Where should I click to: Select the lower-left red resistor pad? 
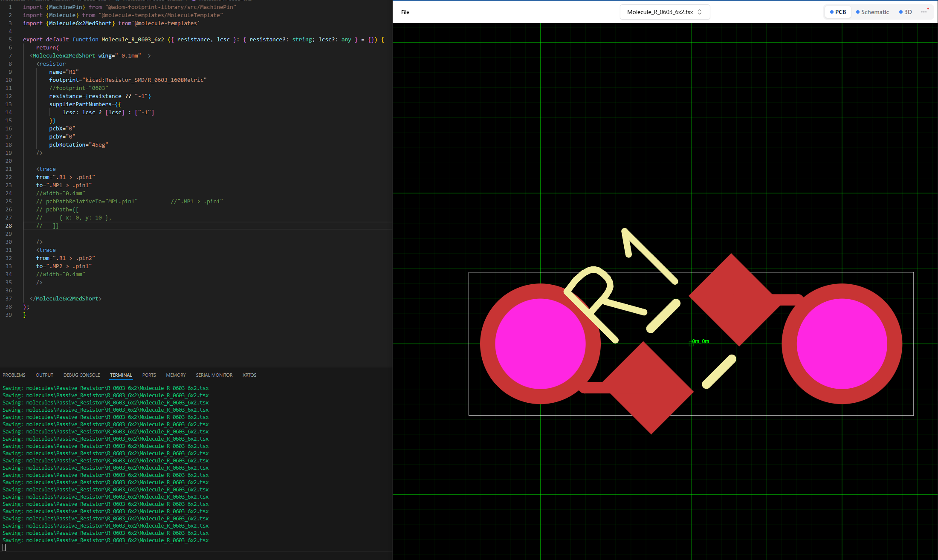[x=647, y=388]
